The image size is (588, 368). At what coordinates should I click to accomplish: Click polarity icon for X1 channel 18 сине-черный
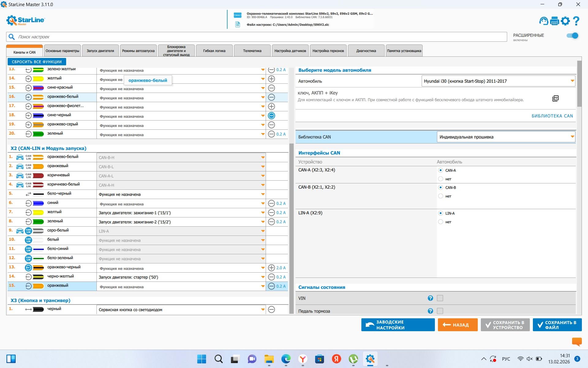pyautogui.click(x=271, y=116)
